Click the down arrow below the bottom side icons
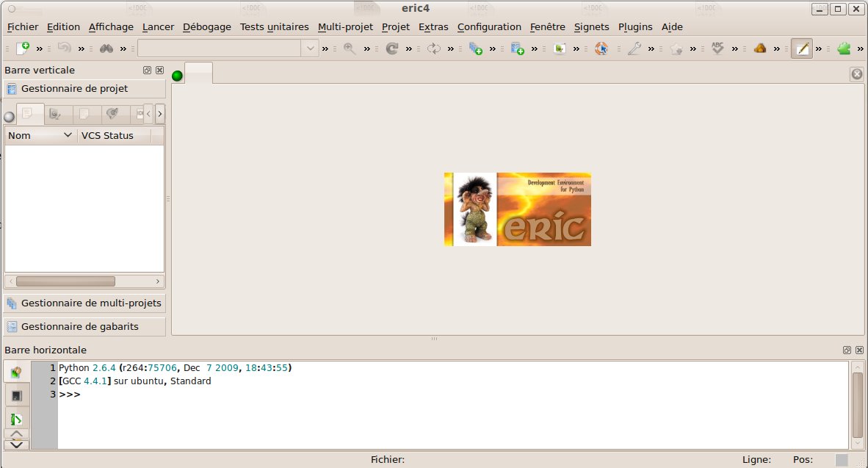This screenshot has height=468, width=868. click(17, 444)
